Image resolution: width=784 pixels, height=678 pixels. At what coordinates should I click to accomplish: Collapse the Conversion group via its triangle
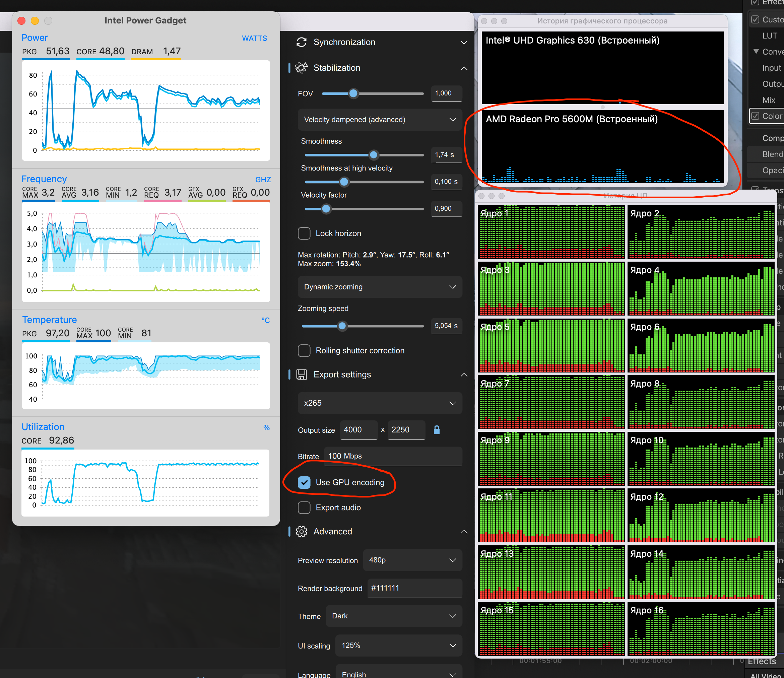[x=756, y=52]
